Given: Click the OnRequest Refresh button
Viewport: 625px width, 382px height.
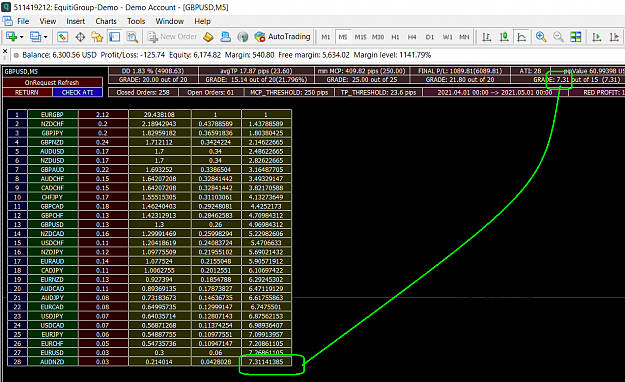Looking at the screenshot, I should 52,83.
